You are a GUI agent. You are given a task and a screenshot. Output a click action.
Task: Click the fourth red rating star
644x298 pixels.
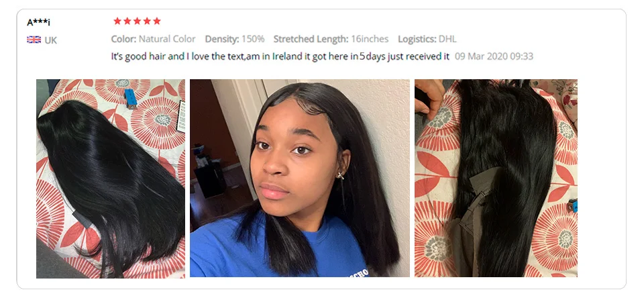pyautogui.click(x=147, y=21)
